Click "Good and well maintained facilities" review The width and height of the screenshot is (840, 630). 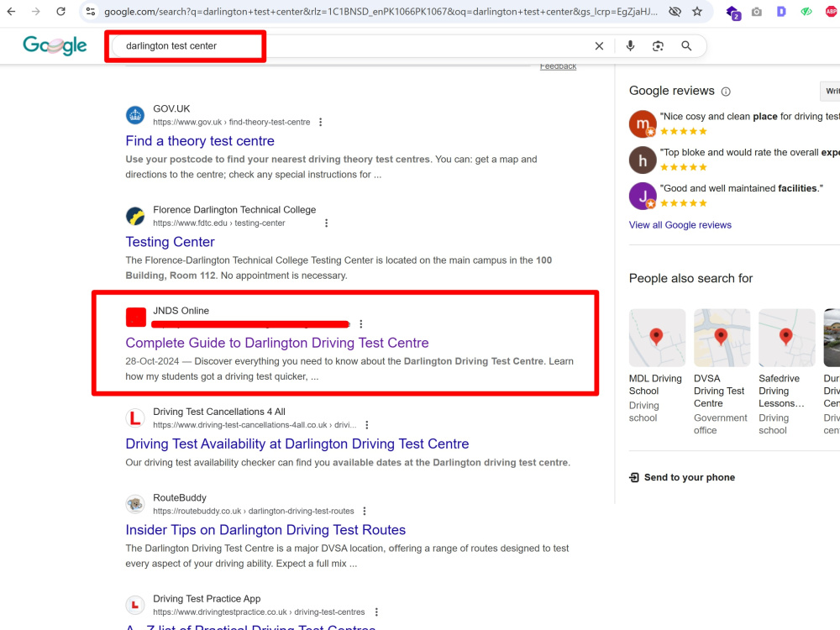pos(742,188)
